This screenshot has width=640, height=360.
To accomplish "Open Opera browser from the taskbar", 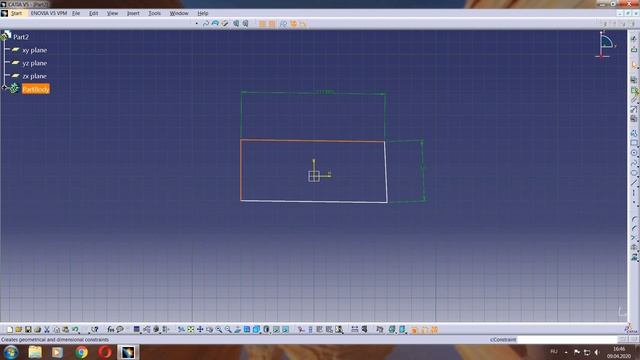I will tap(105, 352).
